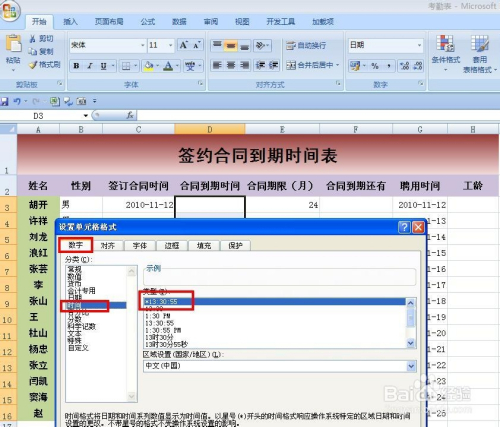Click the Decrease Decimal icon
Viewport: 500px width, 427px height.
pyautogui.click(x=418, y=66)
